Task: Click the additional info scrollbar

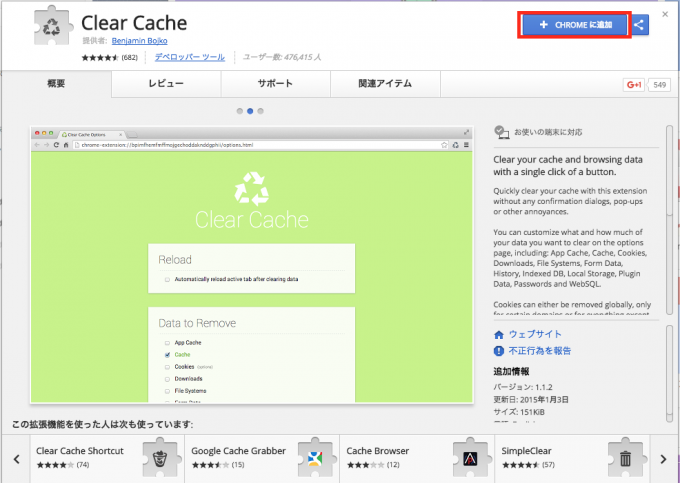Action: (x=669, y=373)
